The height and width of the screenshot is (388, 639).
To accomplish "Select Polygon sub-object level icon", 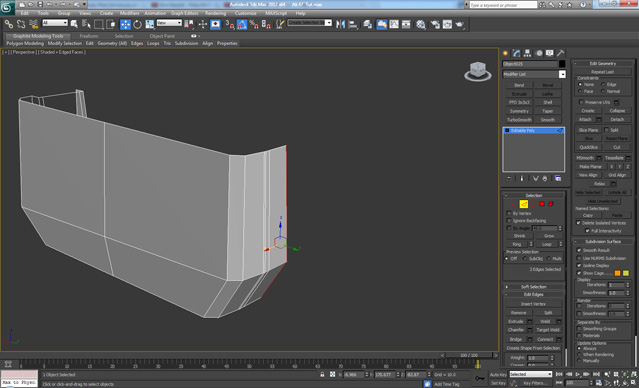I will point(542,204).
